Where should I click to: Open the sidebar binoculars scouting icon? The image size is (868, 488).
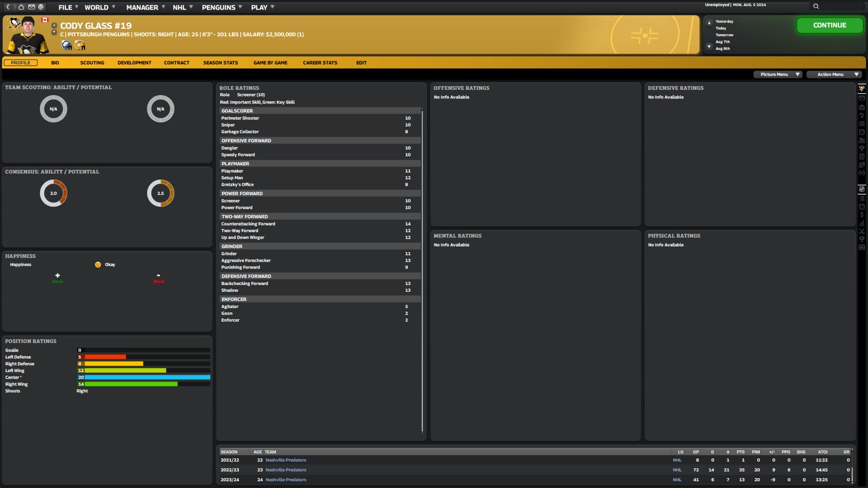(x=862, y=247)
